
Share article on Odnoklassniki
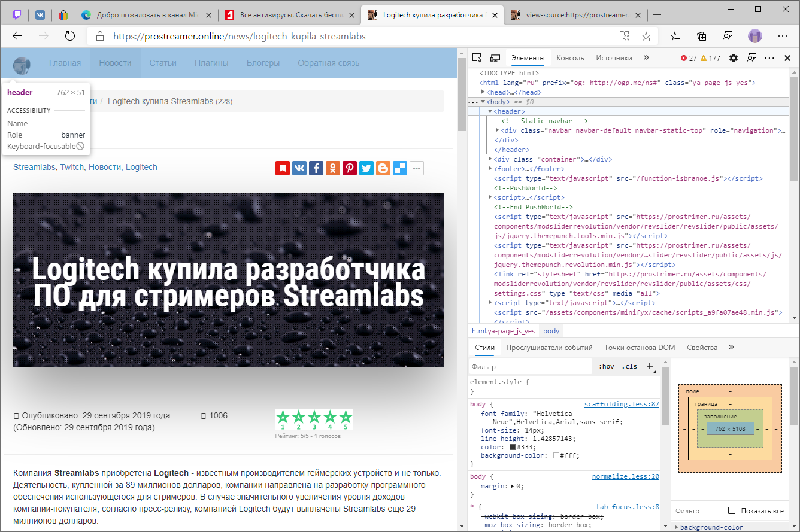(x=333, y=168)
